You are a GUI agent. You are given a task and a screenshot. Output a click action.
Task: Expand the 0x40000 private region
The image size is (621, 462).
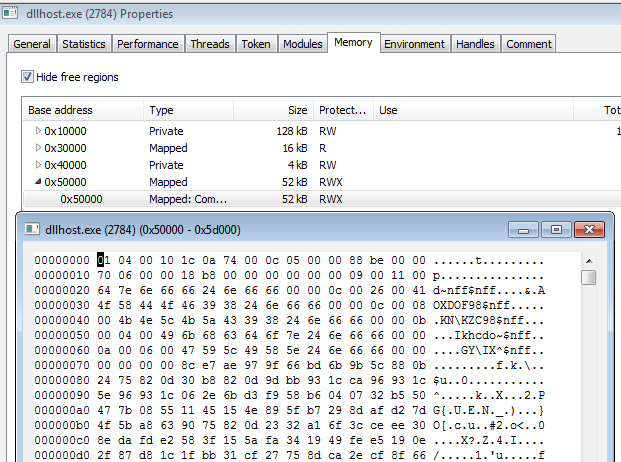(39, 165)
